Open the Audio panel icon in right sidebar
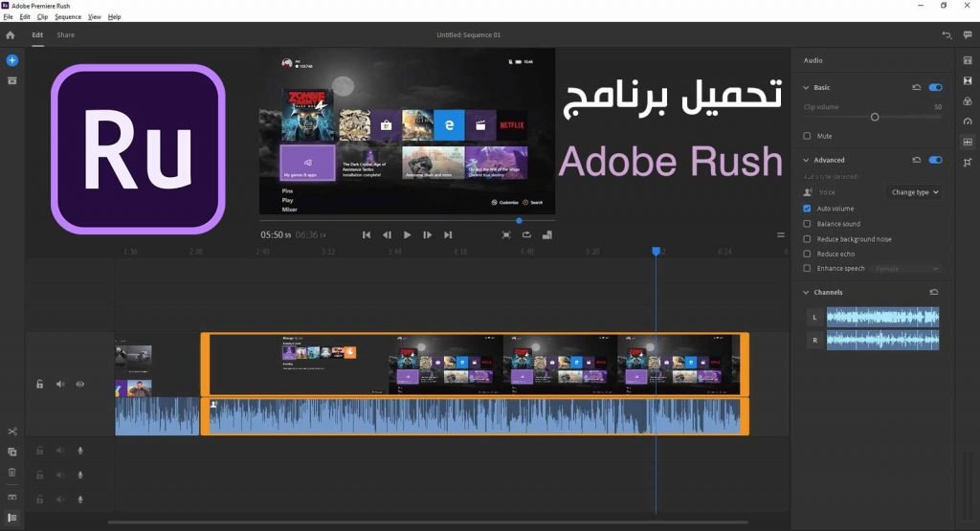This screenshot has width=980, height=531. (968, 142)
